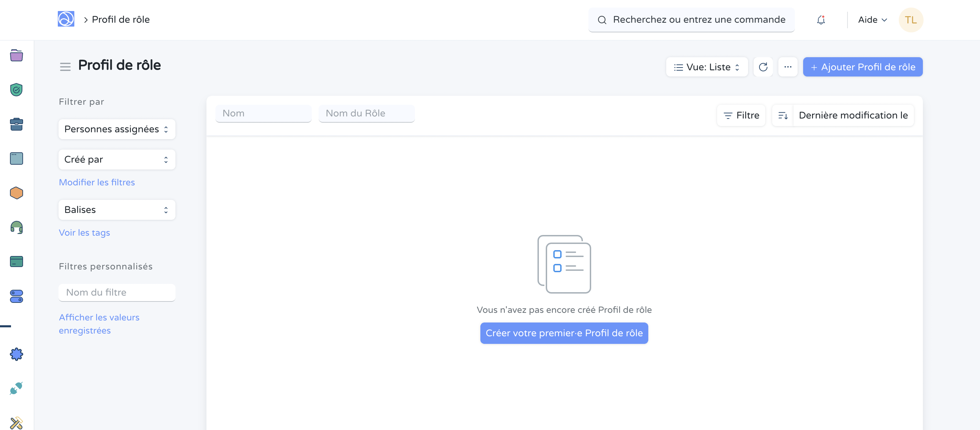This screenshot has height=430, width=980.
Task: Open the blue gear settings icon
Action: tap(17, 354)
